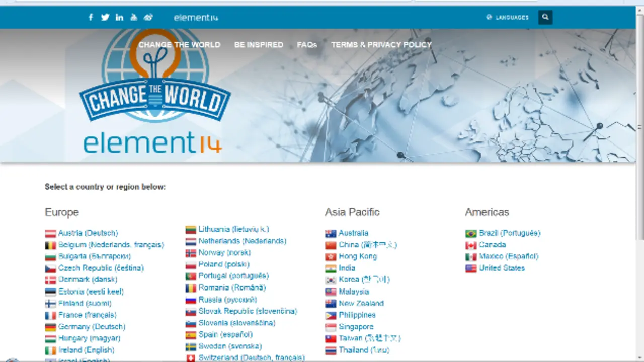Select the Russia link
The image size is (644, 362).
pyautogui.click(x=227, y=300)
